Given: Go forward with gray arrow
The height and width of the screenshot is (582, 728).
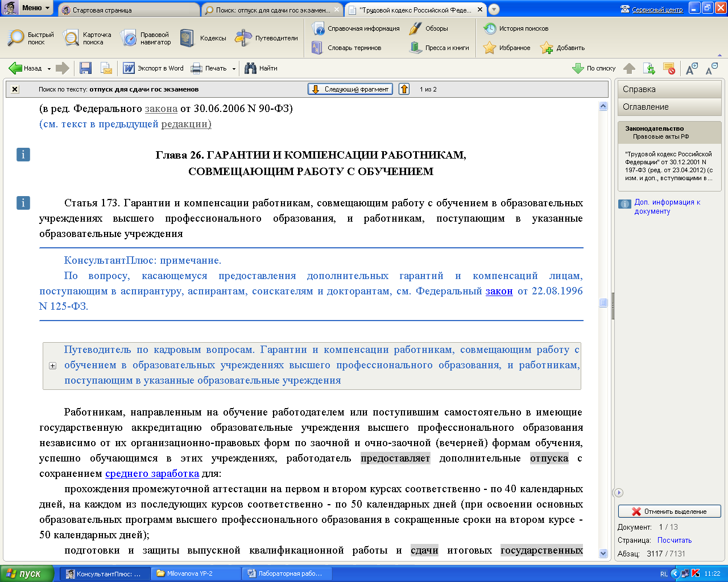Looking at the screenshot, I should point(63,68).
